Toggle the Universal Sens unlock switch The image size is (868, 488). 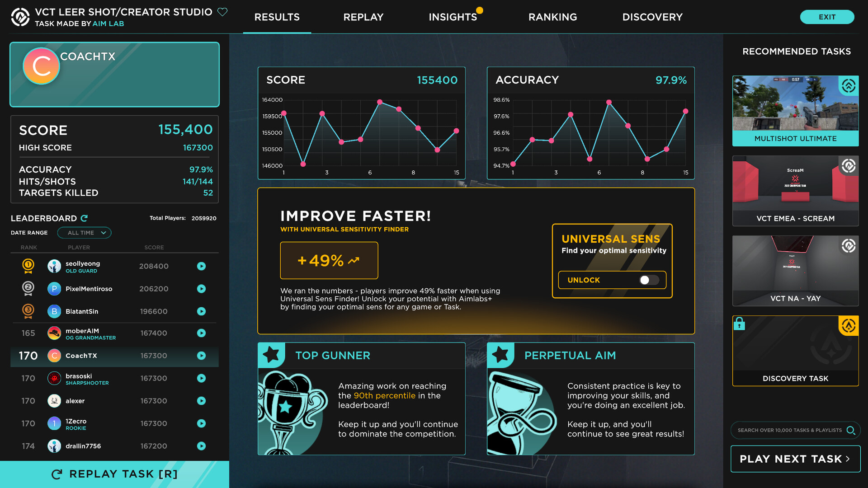coord(648,279)
